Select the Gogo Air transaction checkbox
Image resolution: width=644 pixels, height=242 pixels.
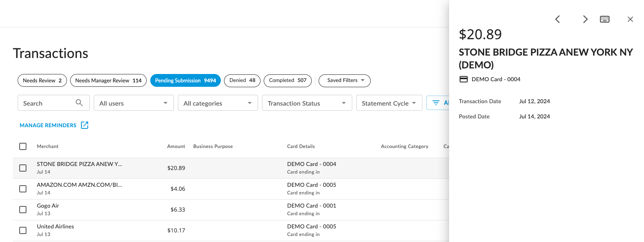coord(23,210)
